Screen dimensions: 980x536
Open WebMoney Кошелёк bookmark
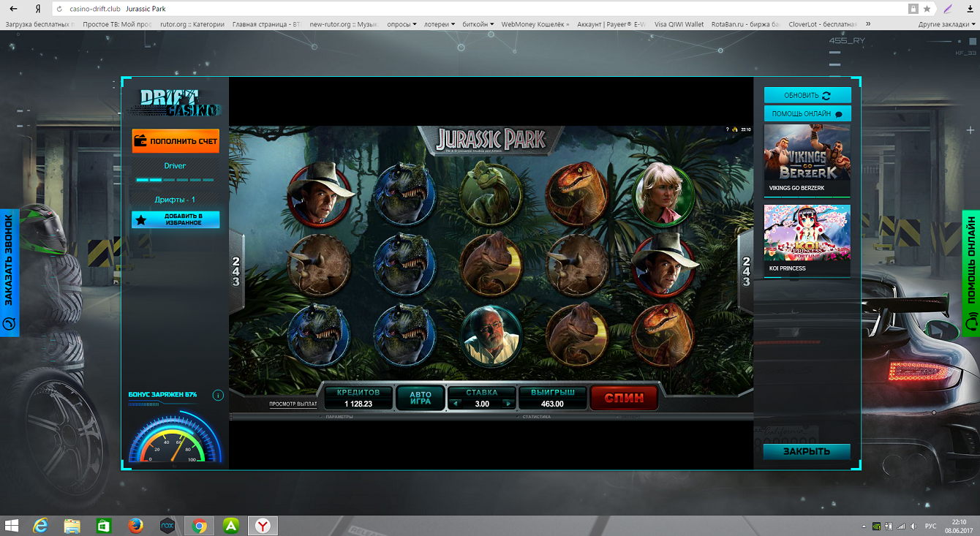534,24
